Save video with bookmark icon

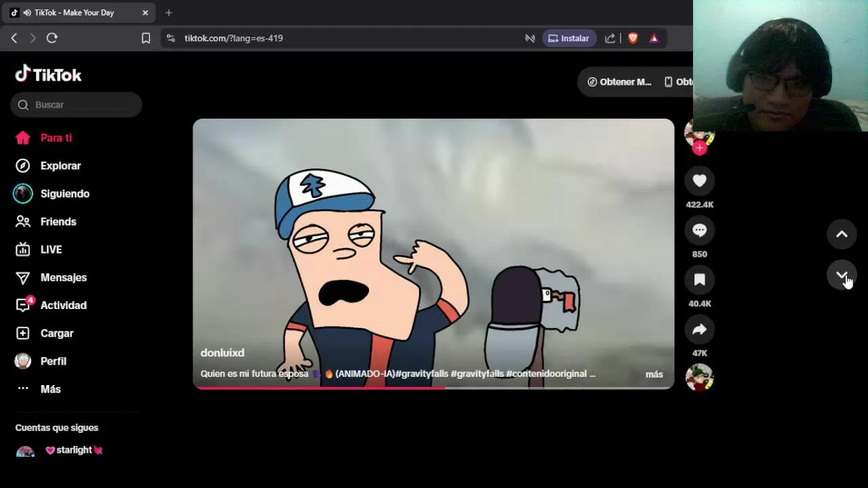click(x=699, y=279)
